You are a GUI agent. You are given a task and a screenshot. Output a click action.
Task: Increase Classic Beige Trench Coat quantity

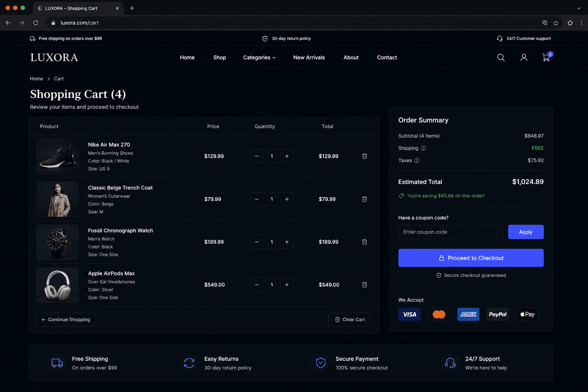point(287,199)
